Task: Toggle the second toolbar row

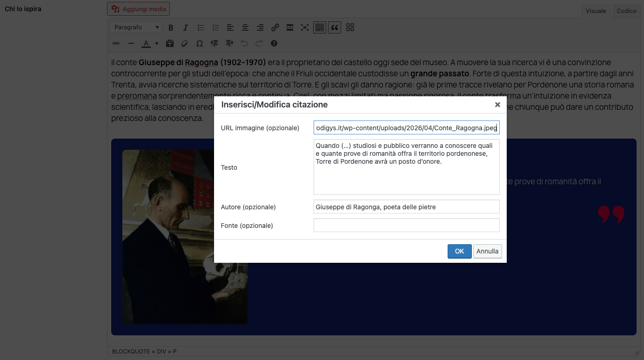Action: [x=319, y=27]
